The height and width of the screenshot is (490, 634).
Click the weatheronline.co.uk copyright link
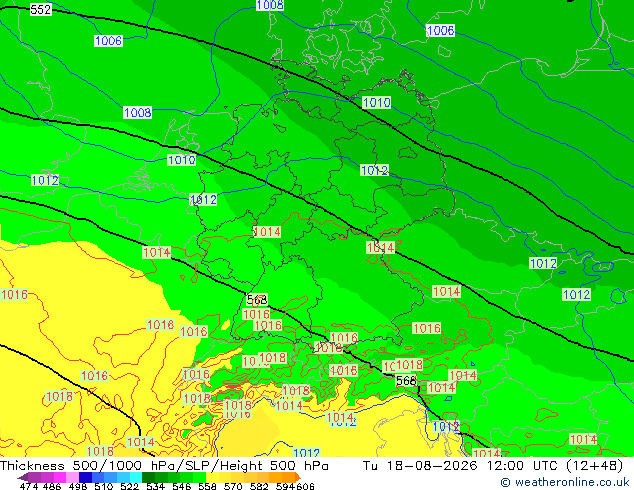click(x=565, y=482)
